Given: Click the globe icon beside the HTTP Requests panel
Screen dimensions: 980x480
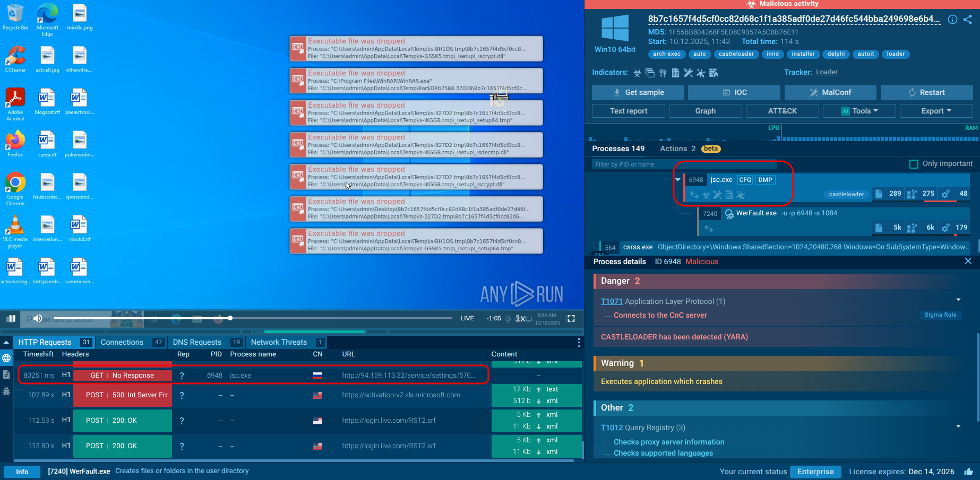Looking at the screenshot, I should pos(6,357).
